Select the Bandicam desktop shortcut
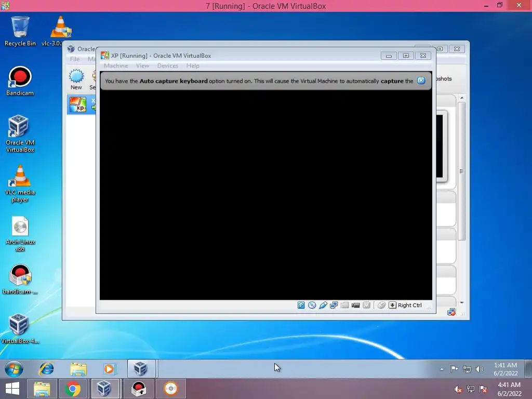This screenshot has width=532, height=399. click(x=20, y=81)
